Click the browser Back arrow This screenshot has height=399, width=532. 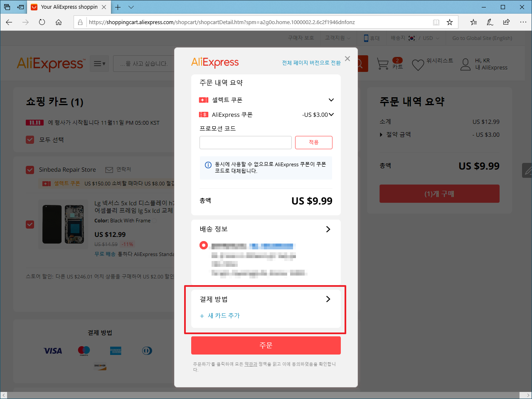9,22
